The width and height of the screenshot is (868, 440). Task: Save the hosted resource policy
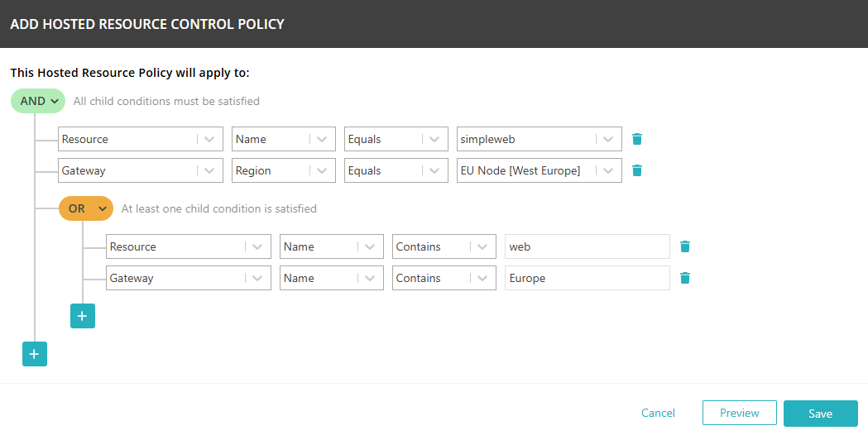(x=820, y=413)
